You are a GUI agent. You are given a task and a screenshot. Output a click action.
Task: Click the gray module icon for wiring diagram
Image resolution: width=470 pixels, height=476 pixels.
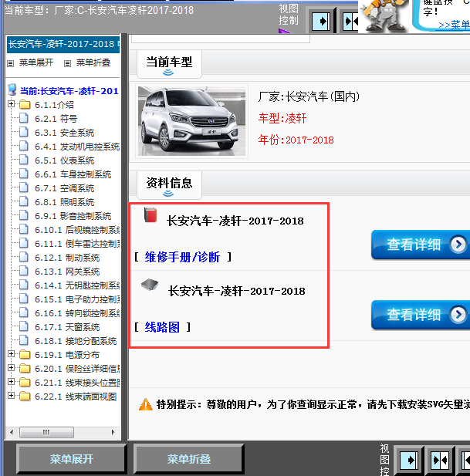tap(150, 285)
